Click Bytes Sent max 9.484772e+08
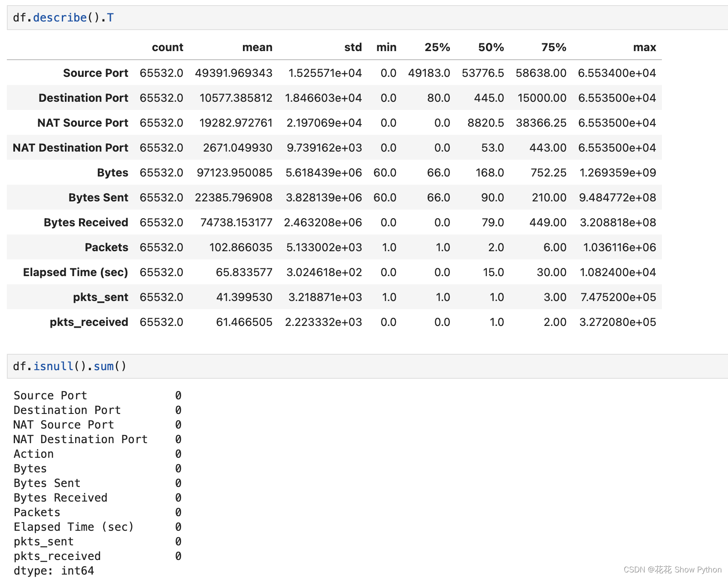This screenshot has height=578, width=728. (617, 198)
